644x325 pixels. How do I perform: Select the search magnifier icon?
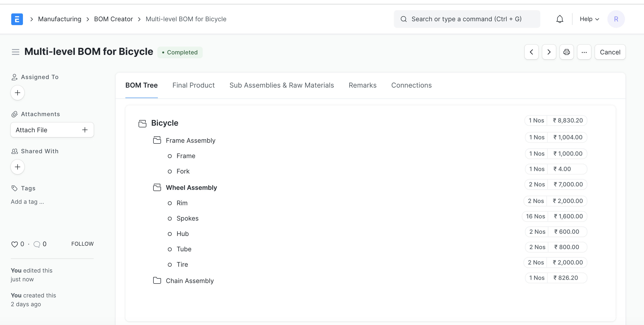click(403, 19)
